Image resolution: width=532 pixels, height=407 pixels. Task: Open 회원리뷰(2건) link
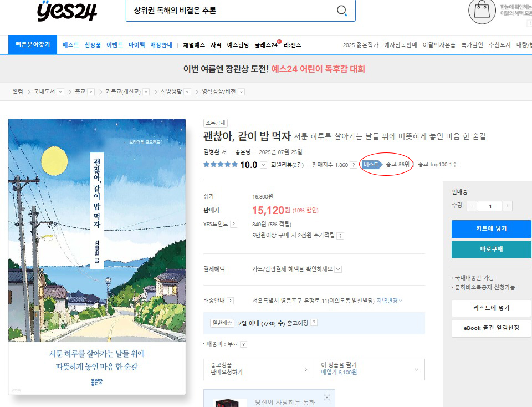pos(287,165)
